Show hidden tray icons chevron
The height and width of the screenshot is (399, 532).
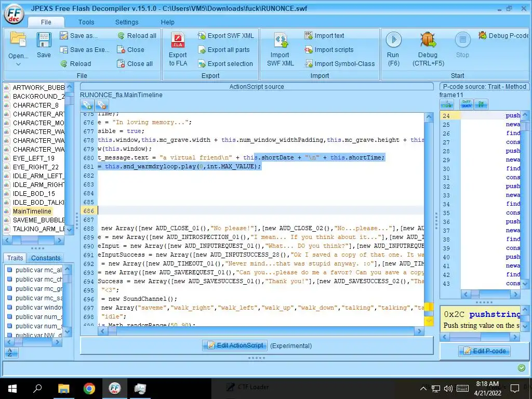pyautogui.click(x=423, y=389)
